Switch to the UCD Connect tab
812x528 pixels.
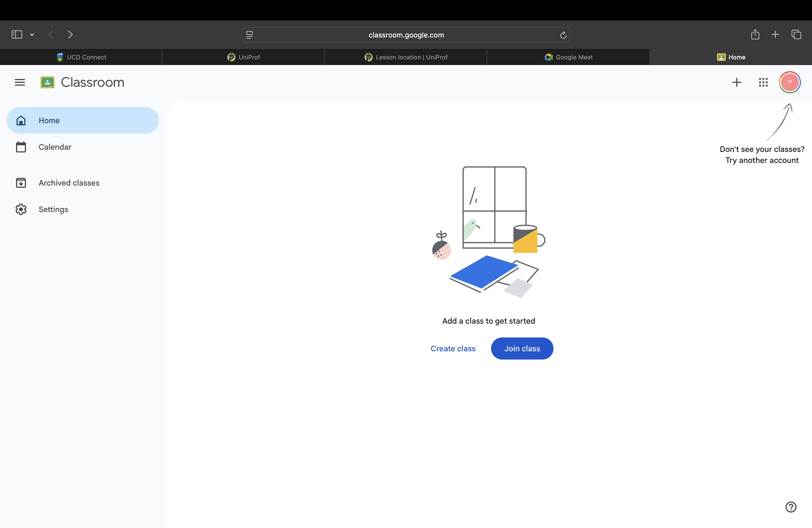pos(81,57)
